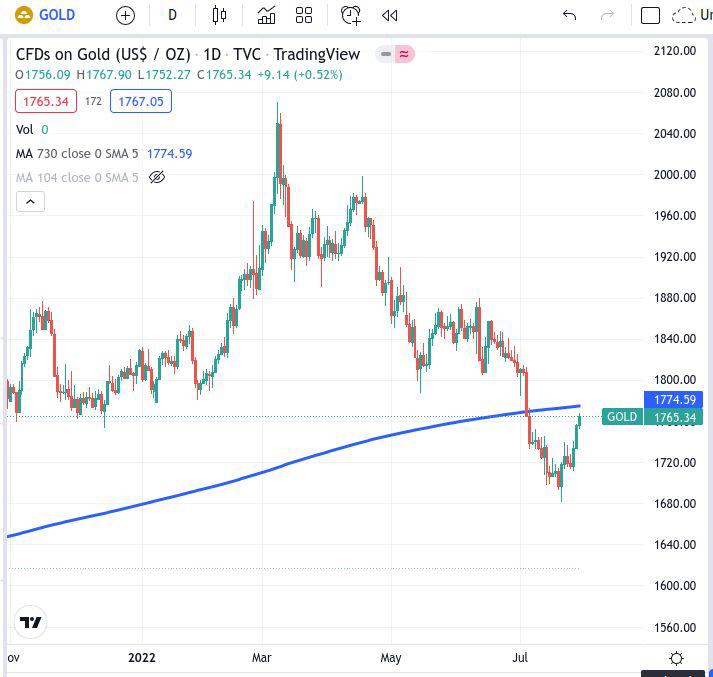Click the add symbol plus icon
This screenshot has height=677, width=713.
tap(125, 15)
